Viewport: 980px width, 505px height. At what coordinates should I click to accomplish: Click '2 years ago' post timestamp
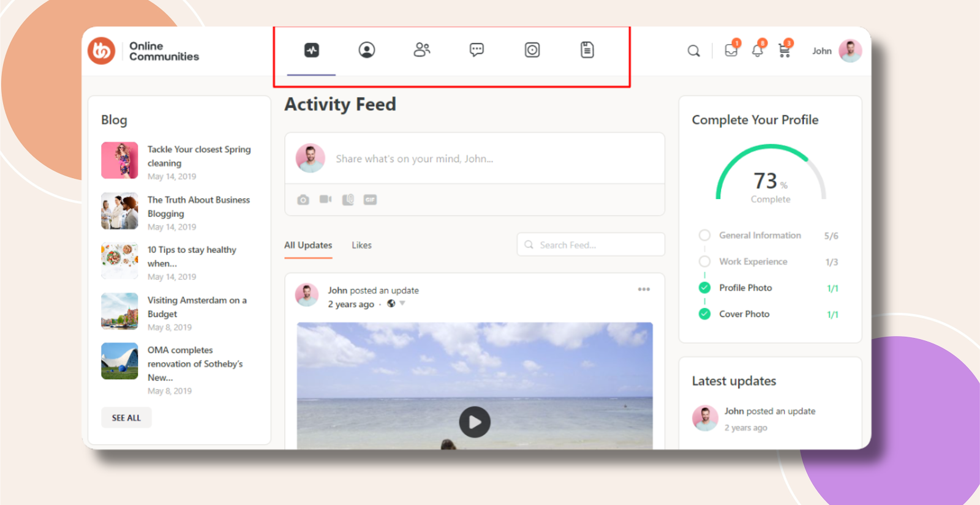351,304
